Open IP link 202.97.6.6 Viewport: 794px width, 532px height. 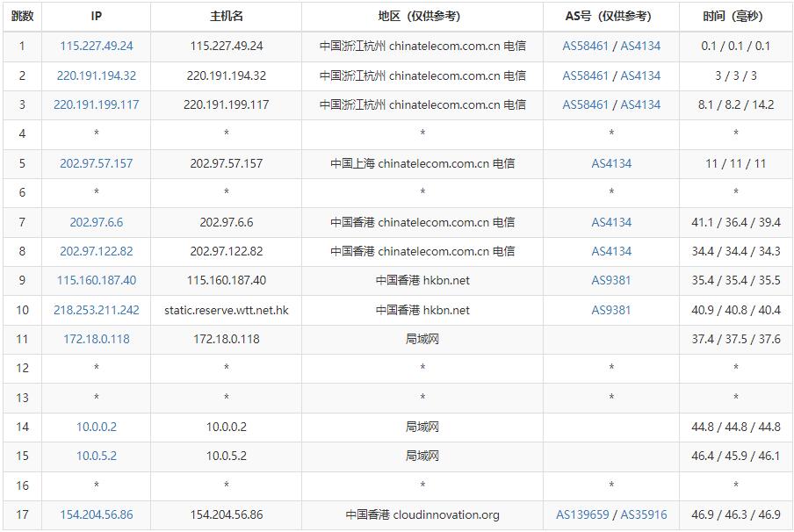pos(97,222)
